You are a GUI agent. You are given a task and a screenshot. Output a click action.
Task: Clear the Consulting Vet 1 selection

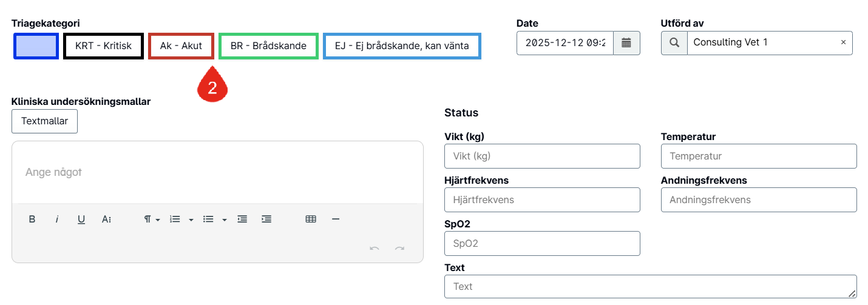tap(843, 43)
